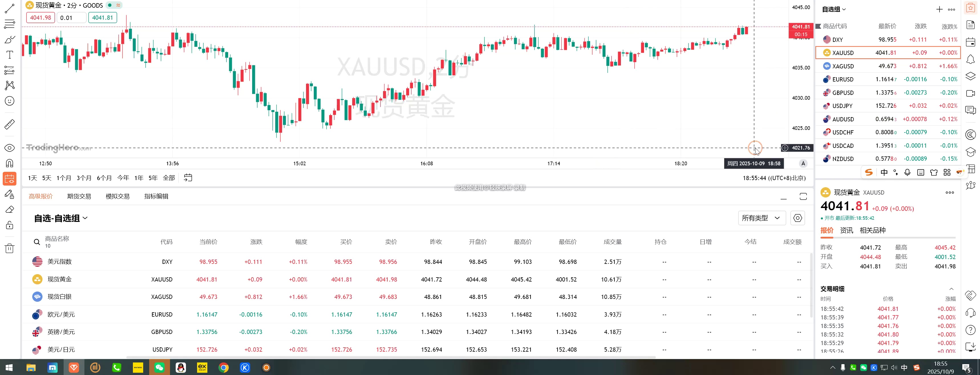This screenshot has width=980, height=375.
Task: Open WeChat from the taskbar
Action: (159, 367)
